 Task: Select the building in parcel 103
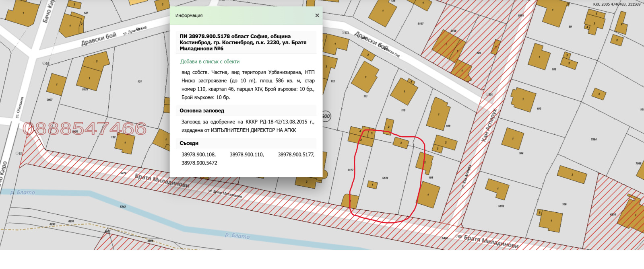tap(523, 99)
